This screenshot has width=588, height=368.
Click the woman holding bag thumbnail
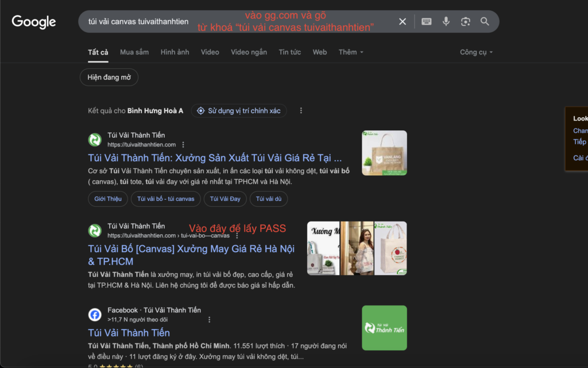[357, 248]
